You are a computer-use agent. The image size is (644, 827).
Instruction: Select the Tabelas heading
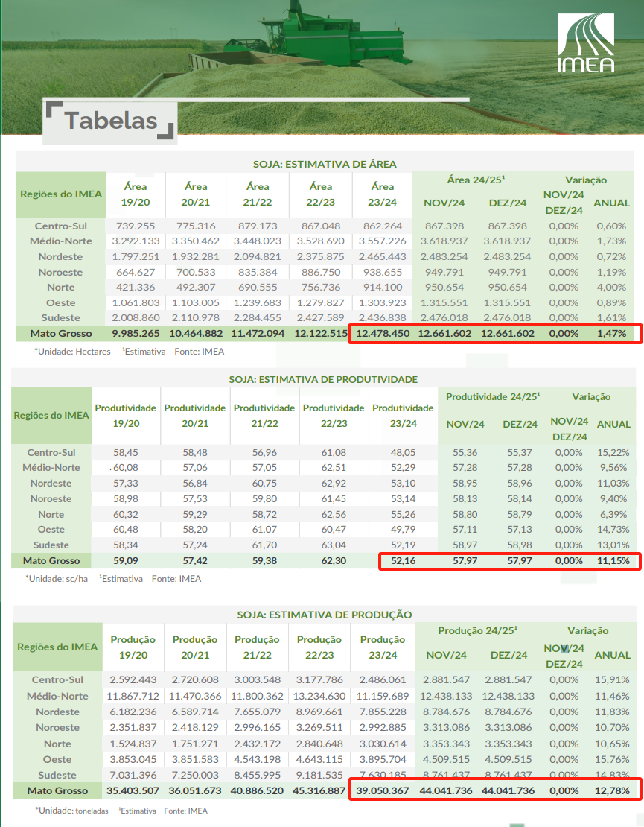pyautogui.click(x=111, y=121)
